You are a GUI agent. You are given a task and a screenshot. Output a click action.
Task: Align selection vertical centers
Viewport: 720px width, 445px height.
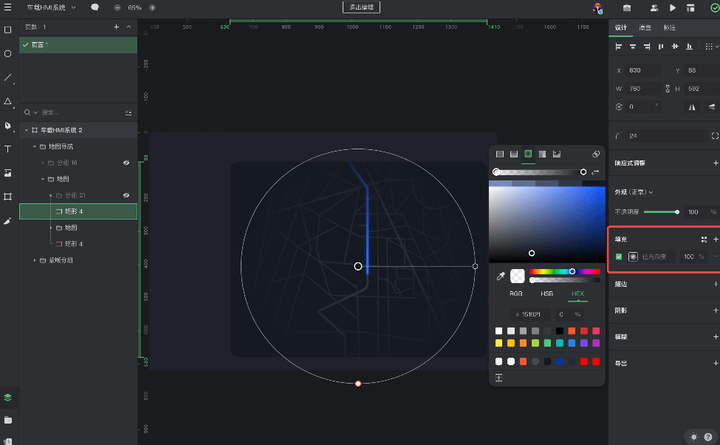675,46
